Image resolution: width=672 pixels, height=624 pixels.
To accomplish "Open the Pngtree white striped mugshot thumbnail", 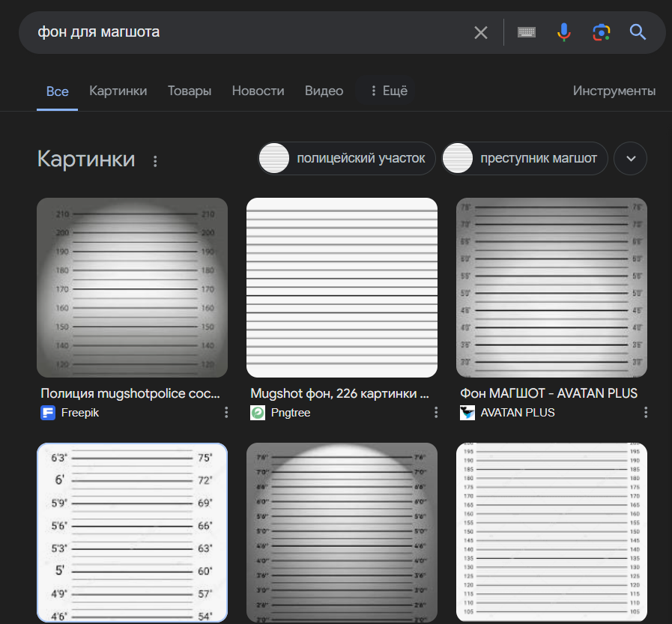I will coord(342,287).
